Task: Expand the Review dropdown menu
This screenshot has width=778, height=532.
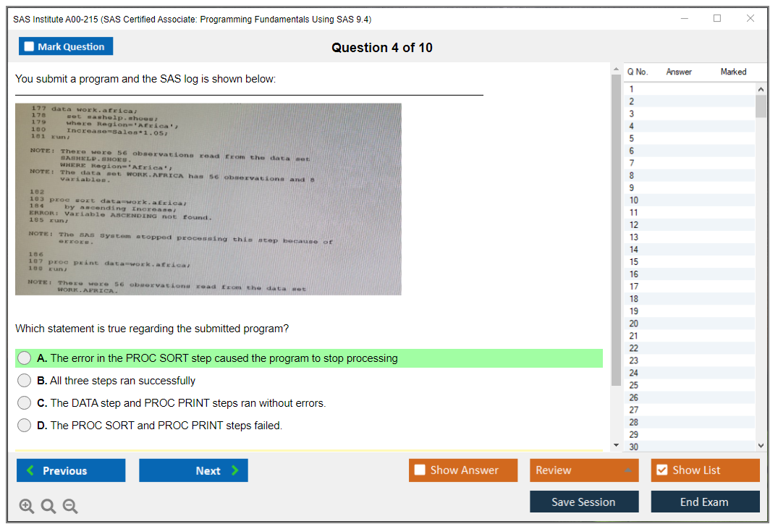Action: tap(584, 470)
